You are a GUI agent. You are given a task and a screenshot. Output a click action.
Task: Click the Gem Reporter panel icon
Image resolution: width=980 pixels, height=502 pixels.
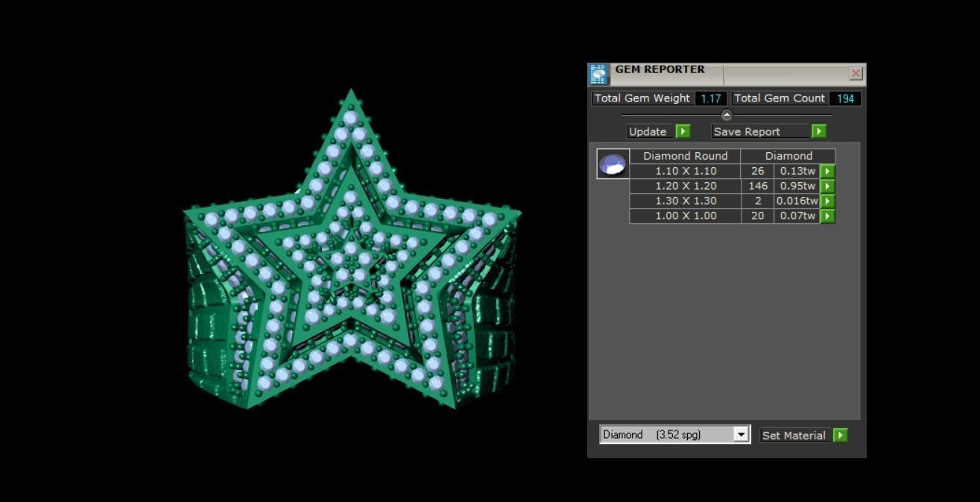pos(598,74)
